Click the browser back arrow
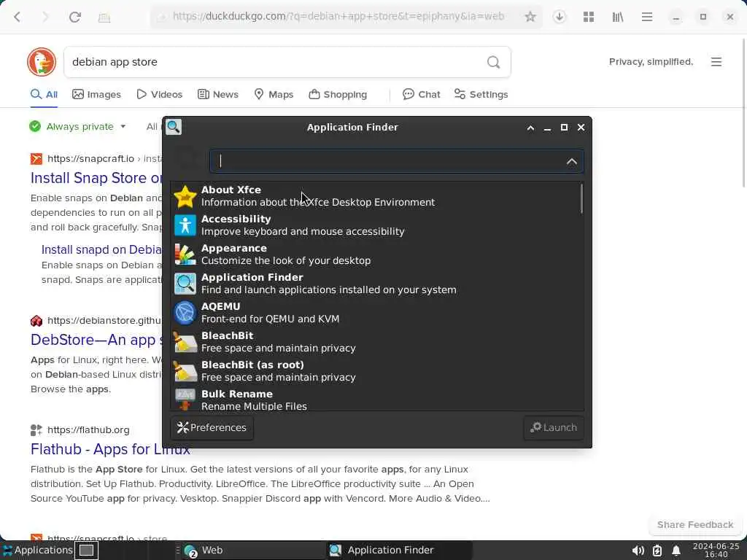The width and height of the screenshot is (747, 560). pyautogui.click(x=18, y=17)
